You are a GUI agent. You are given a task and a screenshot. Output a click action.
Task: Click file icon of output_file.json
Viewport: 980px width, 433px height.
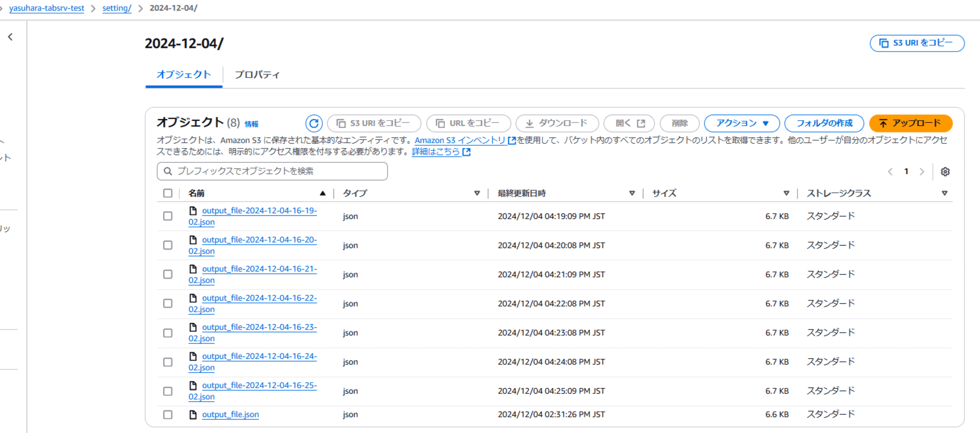pyautogui.click(x=193, y=415)
